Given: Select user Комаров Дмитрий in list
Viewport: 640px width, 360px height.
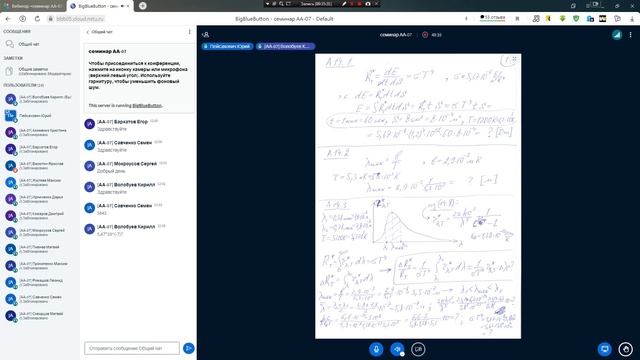Looking at the screenshot, I should click(39, 216).
